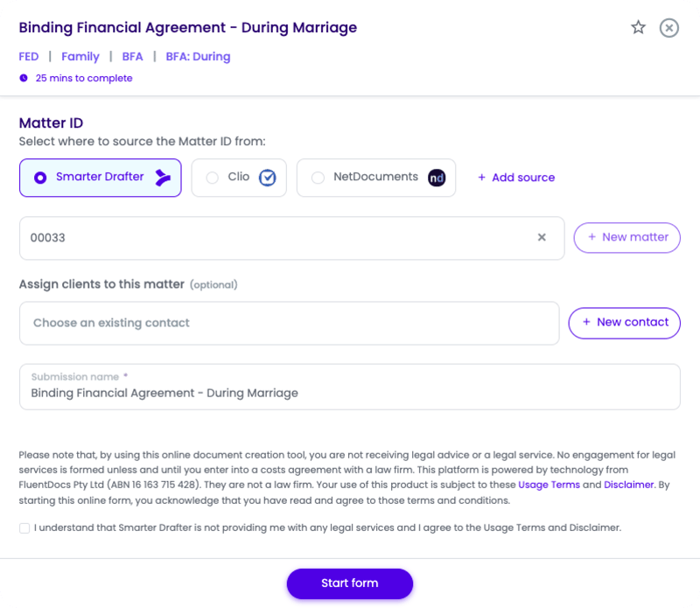Open the Usage Terms link

[548, 485]
